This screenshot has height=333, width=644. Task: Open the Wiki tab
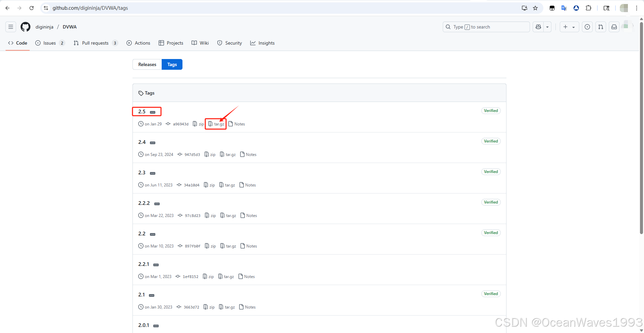[x=200, y=43]
